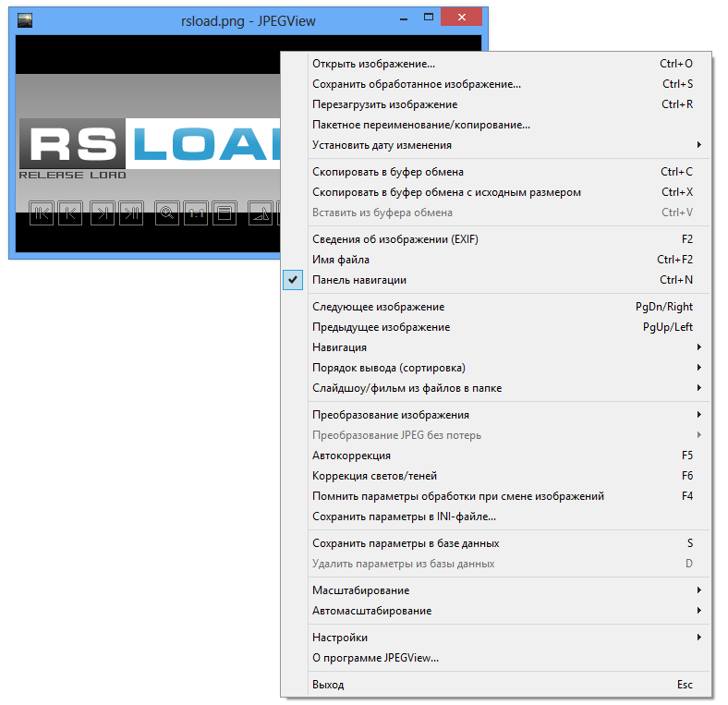The width and height of the screenshot is (728, 705).
Task: Click the rotate/perspective triangle icon in navigation panel
Action: [261, 213]
